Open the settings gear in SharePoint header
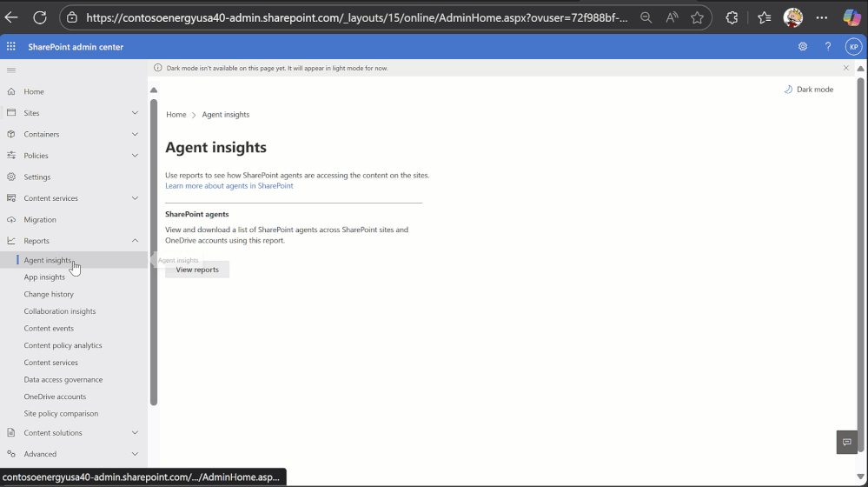The image size is (868, 487). click(x=803, y=47)
